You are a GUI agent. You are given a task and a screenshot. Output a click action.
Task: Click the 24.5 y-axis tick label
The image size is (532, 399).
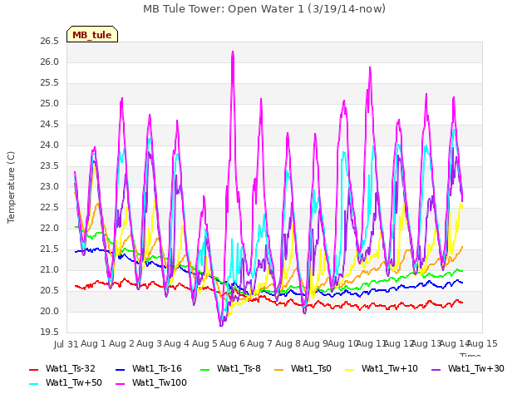point(50,125)
